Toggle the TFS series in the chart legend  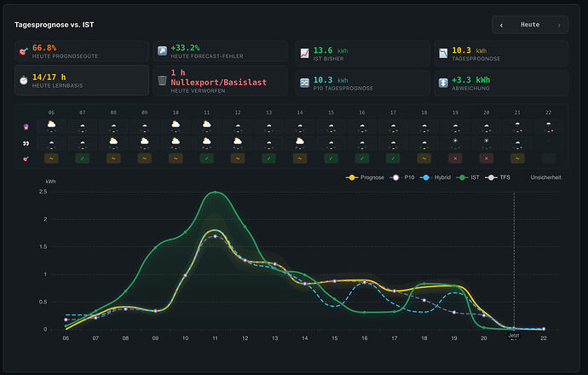click(498, 177)
